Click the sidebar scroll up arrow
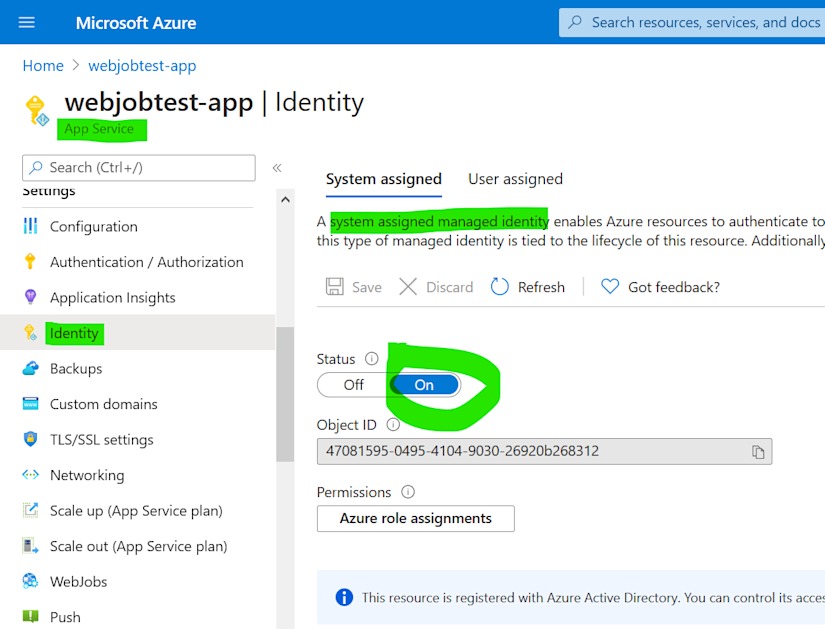Image resolution: width=825 pixels, height=629 pixels. (x=285, y=199)
